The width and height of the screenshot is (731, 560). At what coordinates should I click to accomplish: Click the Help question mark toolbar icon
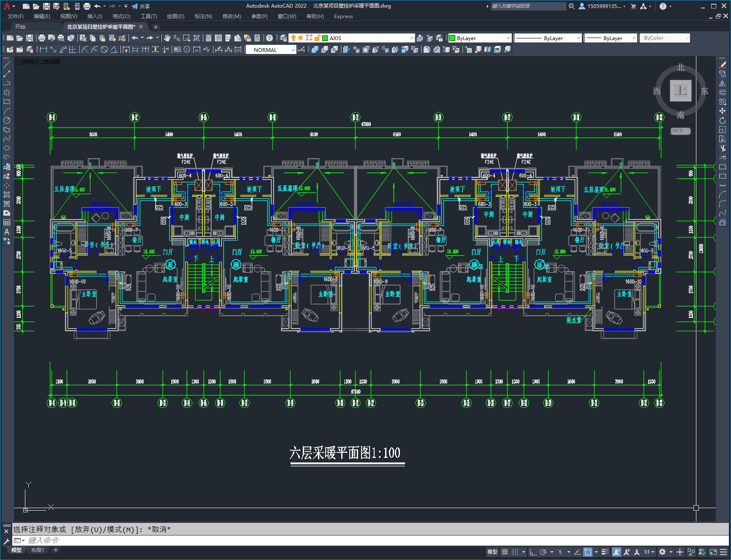(269, 38)
